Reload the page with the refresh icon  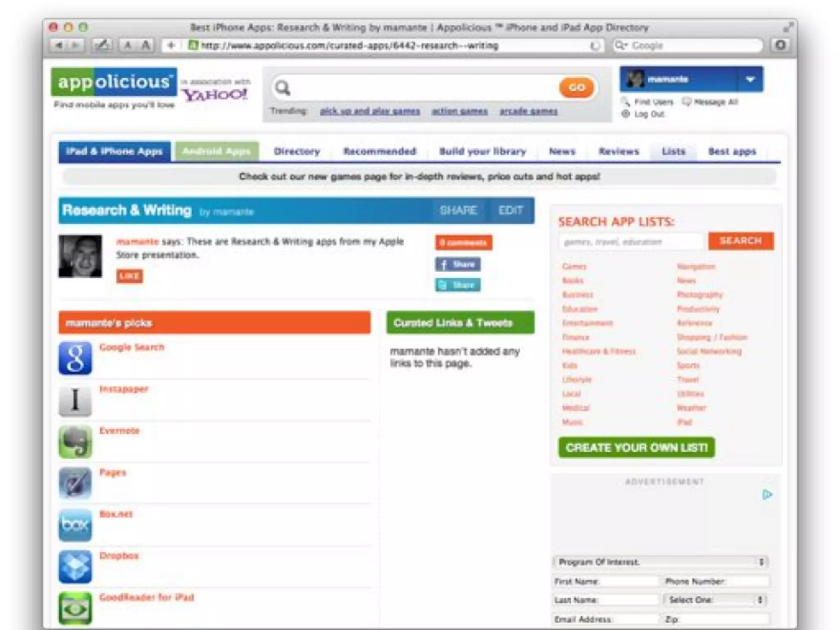(x=594, y=46)
